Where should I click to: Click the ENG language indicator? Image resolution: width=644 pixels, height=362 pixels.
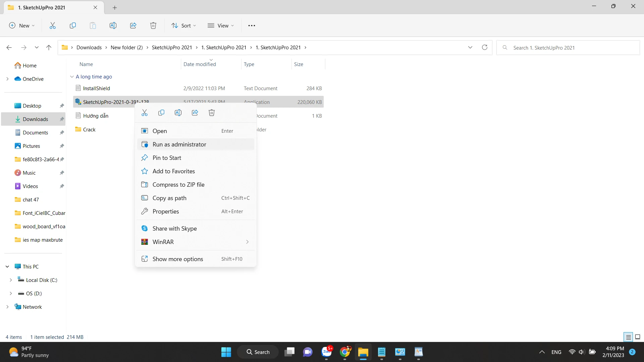pos(556,352)
